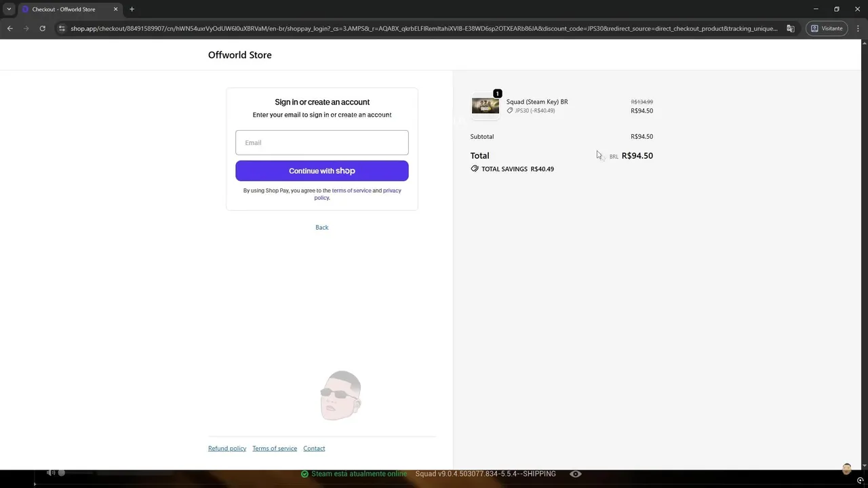Close the Checkout - Offworld Store tab
Screen dimensions: 868x488
click(115, 9)
